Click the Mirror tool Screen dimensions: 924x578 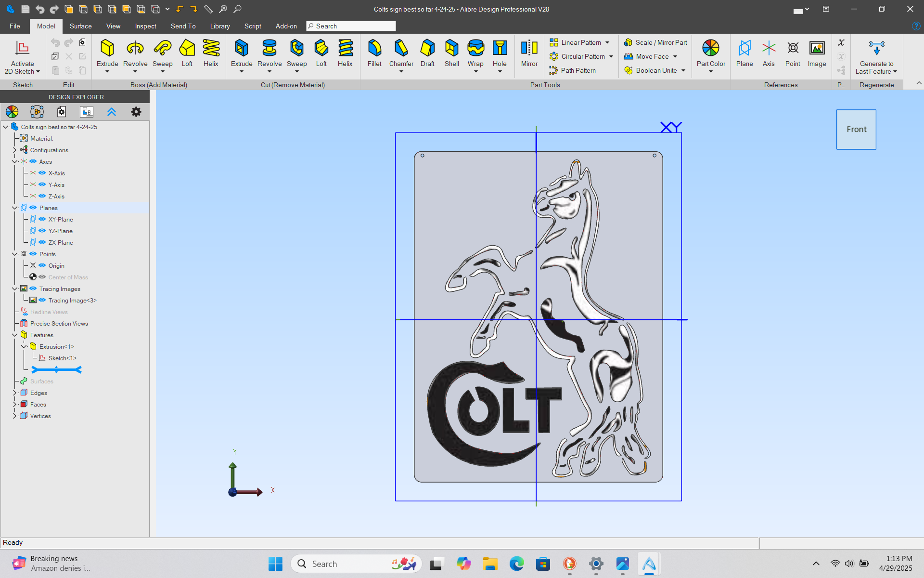[x=529, y=53]
